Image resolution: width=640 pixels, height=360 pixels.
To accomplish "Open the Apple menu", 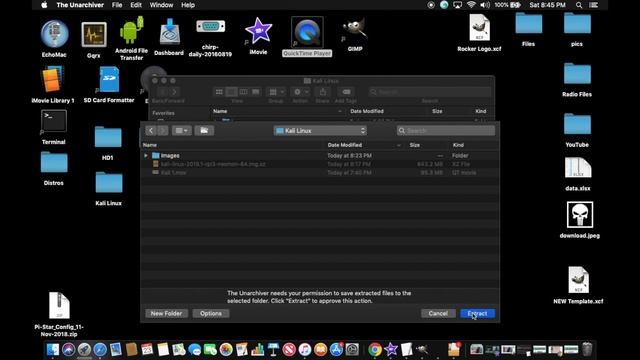I will point(44,5).
